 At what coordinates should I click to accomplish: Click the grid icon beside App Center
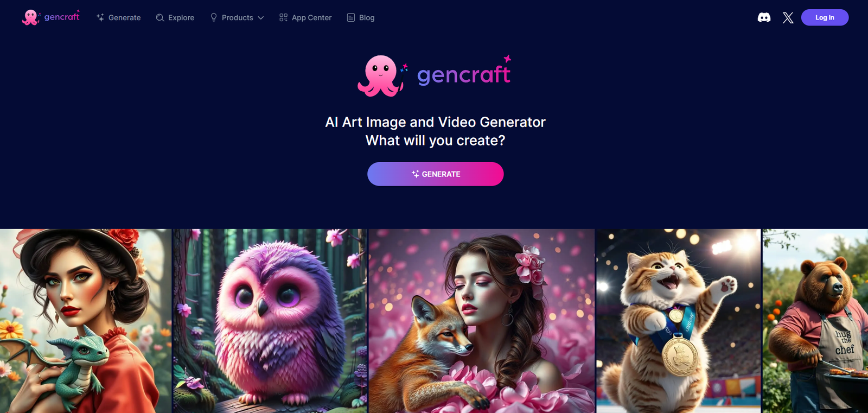tap(283, 17)
